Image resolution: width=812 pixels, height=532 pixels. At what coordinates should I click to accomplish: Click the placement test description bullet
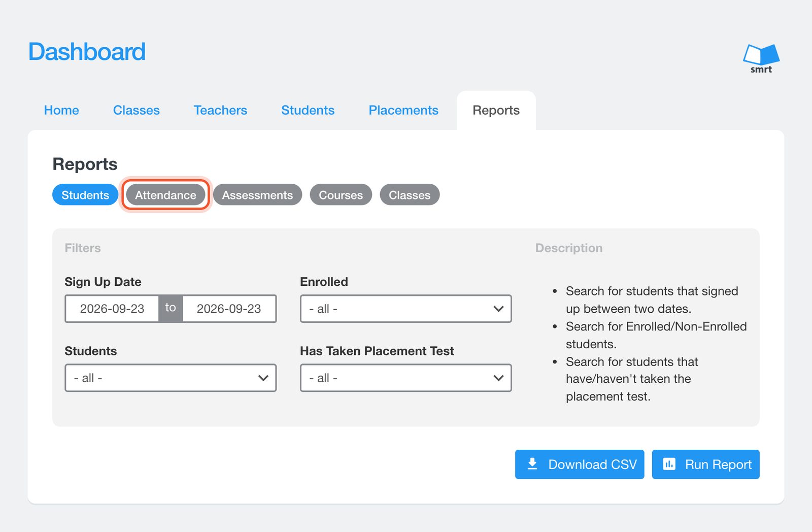click(x=632, y=379)
